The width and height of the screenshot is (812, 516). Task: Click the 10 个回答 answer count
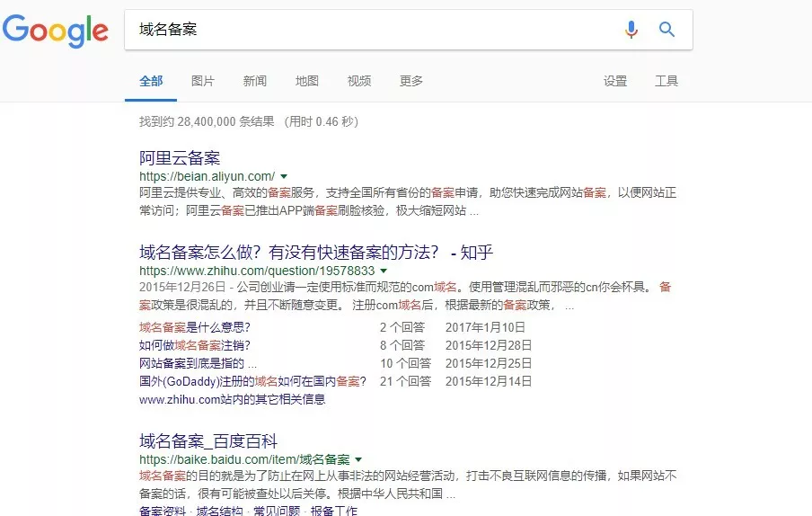coord(405,364)
